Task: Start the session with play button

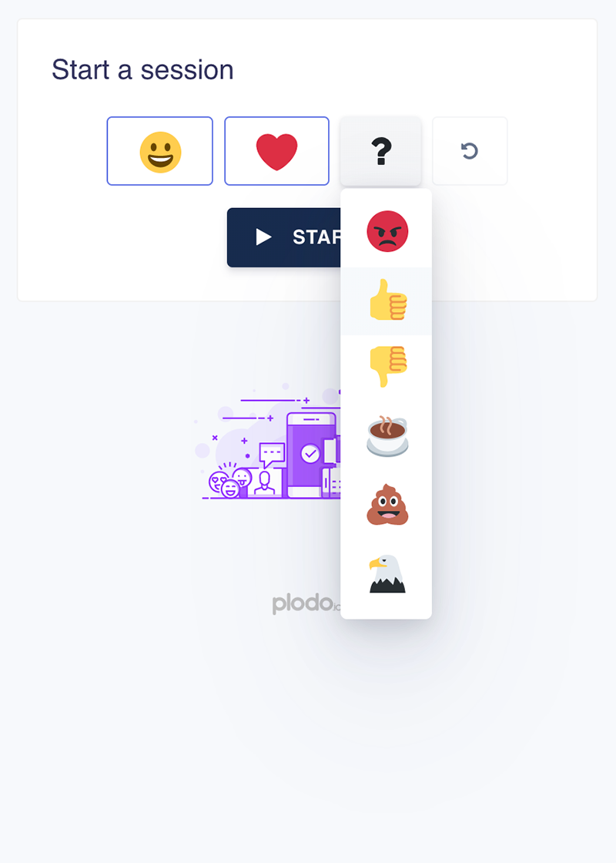Action: tap(284, 237)
